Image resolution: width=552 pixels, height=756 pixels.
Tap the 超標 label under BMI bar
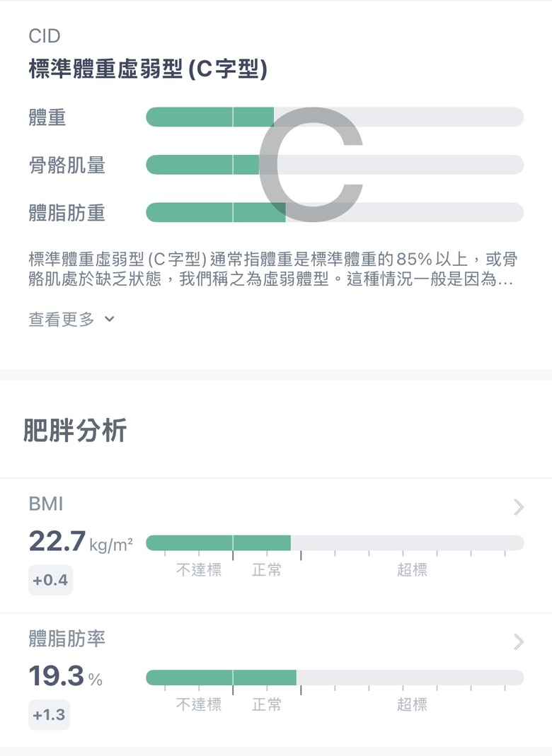[412, 570]
